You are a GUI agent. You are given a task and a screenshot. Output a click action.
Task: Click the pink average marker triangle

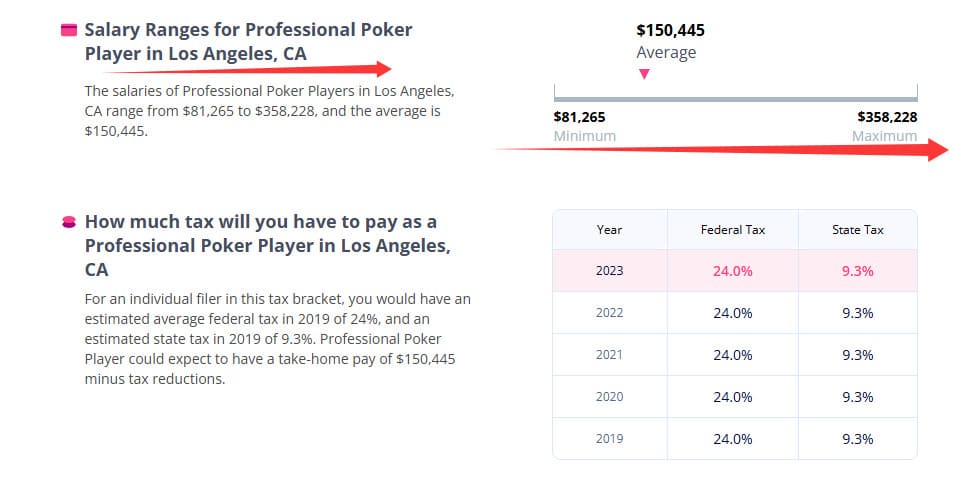644,74
